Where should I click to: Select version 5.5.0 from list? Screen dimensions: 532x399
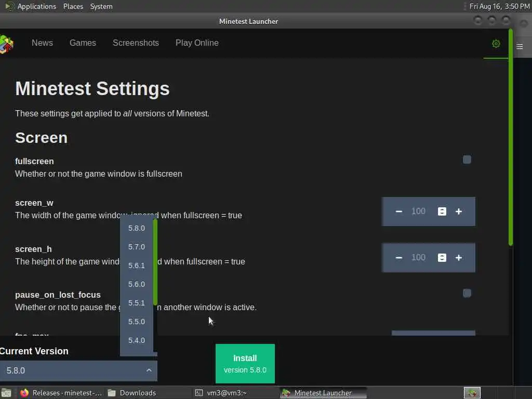[x=137, y=321]
